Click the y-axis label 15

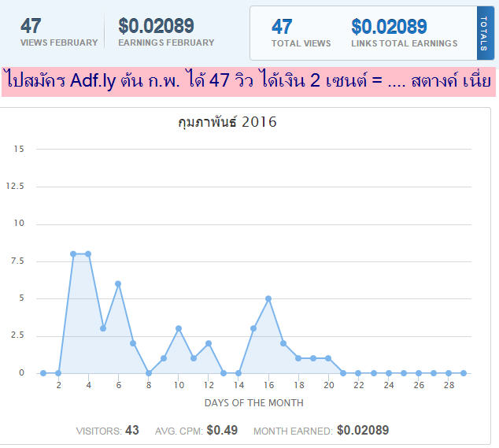tap(19, 149)
